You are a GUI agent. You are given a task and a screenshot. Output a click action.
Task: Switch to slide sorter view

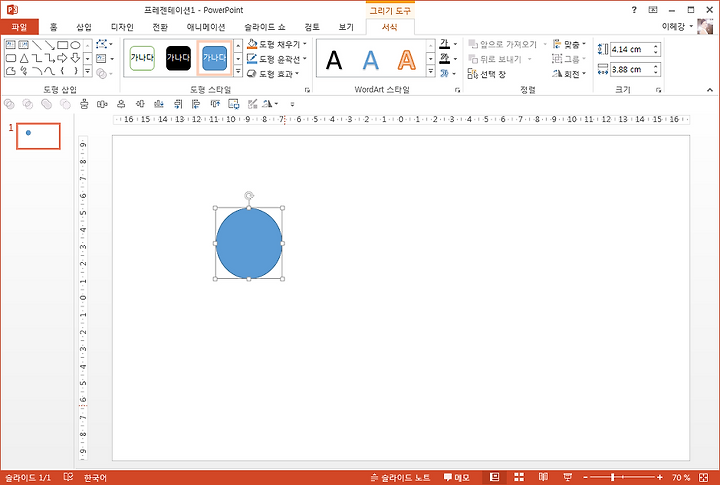519,477
